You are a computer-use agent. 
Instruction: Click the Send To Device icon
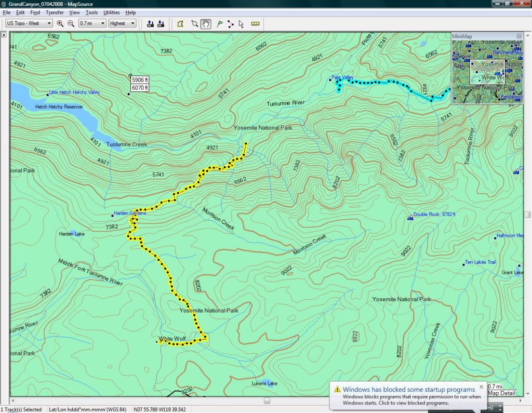tap(150, 23)
